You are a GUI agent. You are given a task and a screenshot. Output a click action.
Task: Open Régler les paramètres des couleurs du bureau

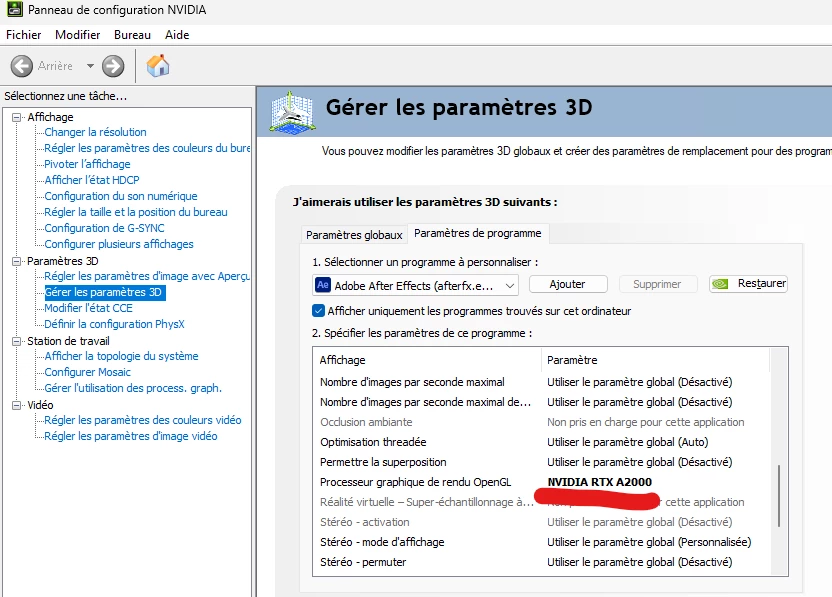tap(147, 148)
